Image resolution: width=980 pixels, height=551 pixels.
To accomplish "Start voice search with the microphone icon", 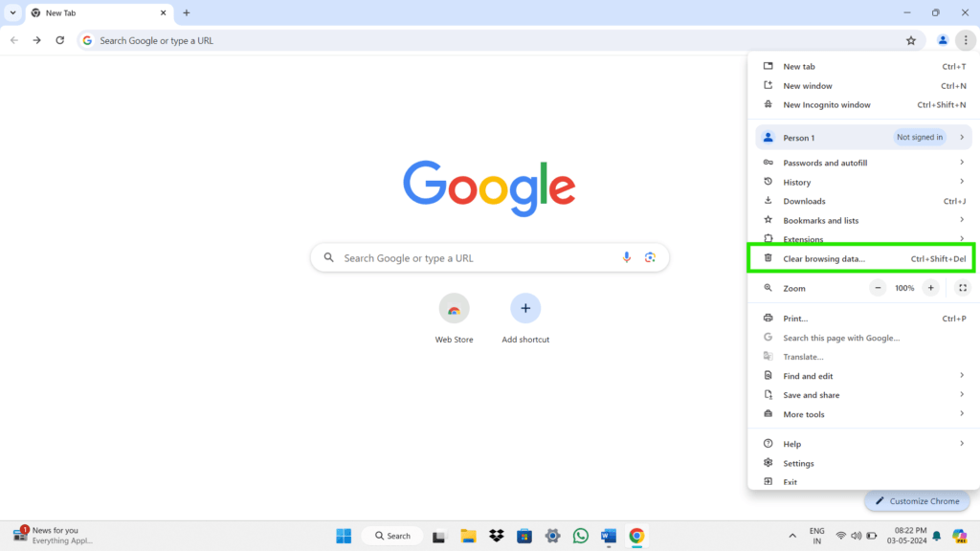I will click(x=626, y=257).
